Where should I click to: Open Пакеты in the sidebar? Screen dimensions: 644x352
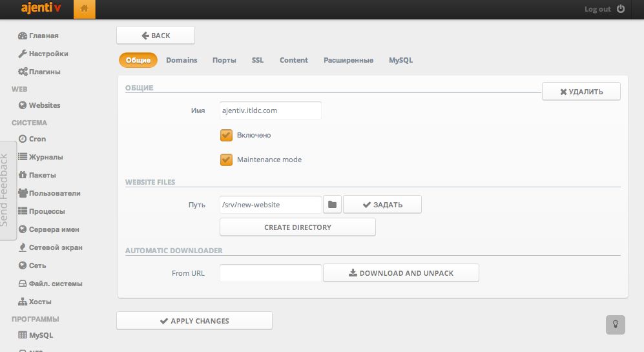coord(37,175)
